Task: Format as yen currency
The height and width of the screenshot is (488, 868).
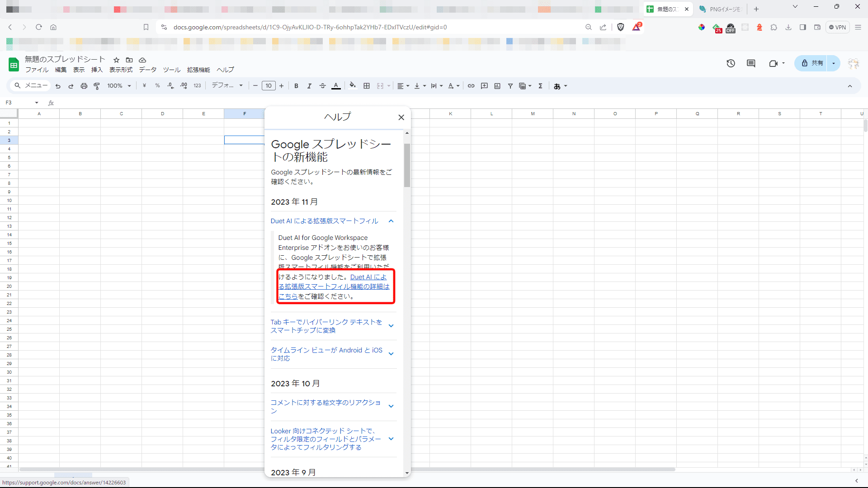Action: point(144,86)
